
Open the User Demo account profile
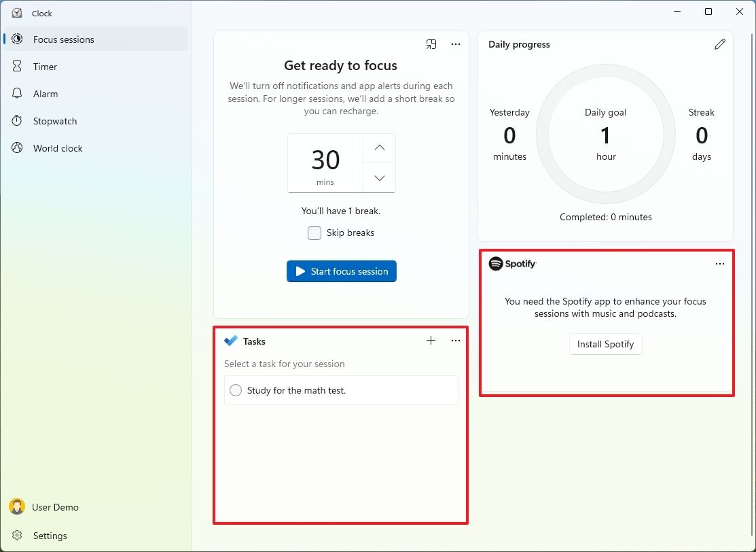(x=55, y=507)
